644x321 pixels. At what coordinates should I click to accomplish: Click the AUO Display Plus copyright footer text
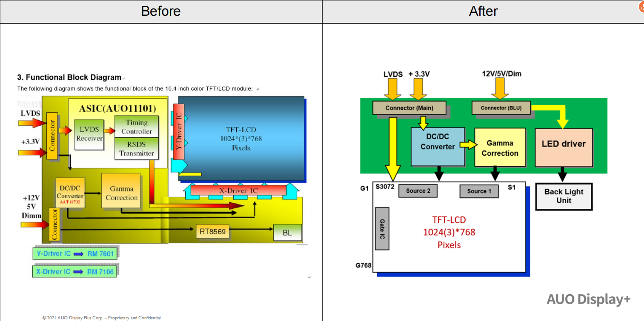pos(101,318)
